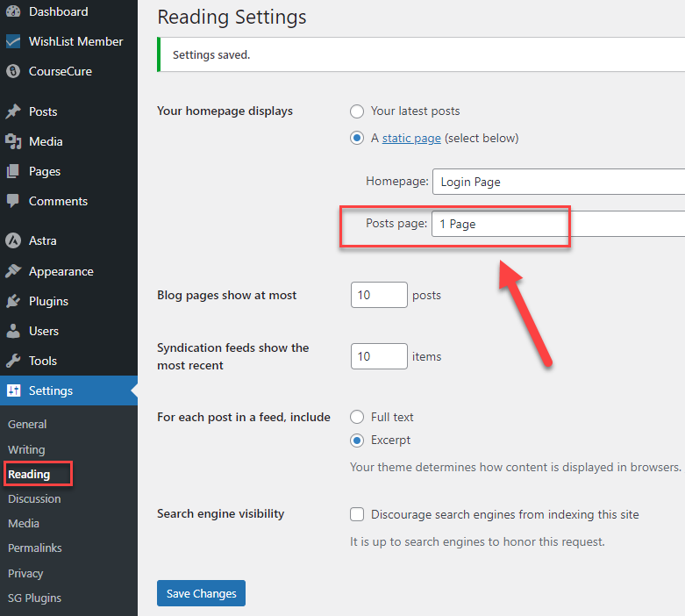The image size is (685, 616).
Task: Choose 'Full text' feed option
Action: click(357, 417)
